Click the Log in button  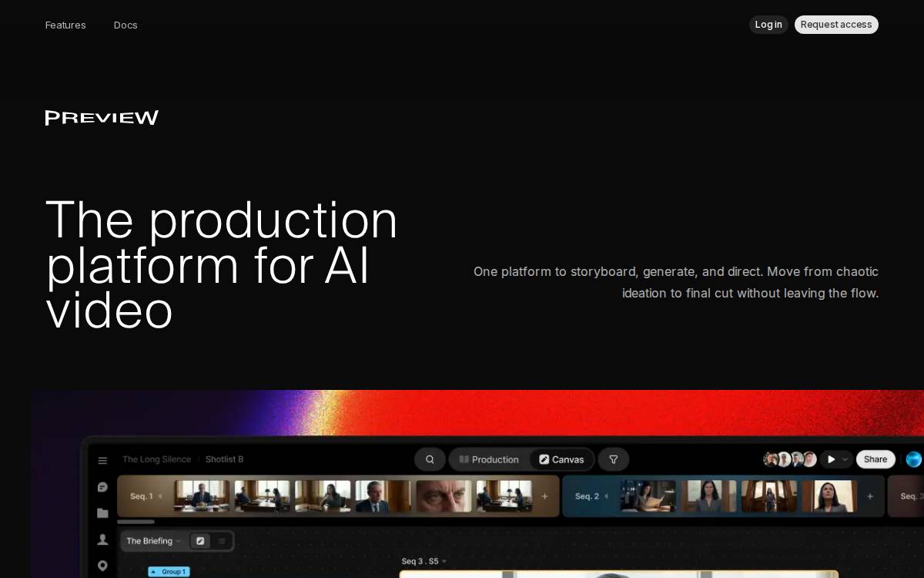point(768,25)
